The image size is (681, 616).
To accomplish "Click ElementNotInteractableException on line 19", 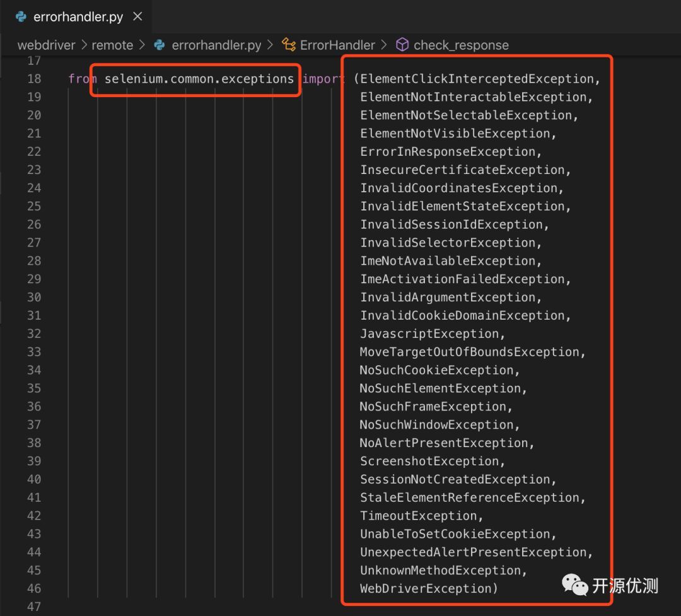I will pyautogui.click(x=474, y=97).
